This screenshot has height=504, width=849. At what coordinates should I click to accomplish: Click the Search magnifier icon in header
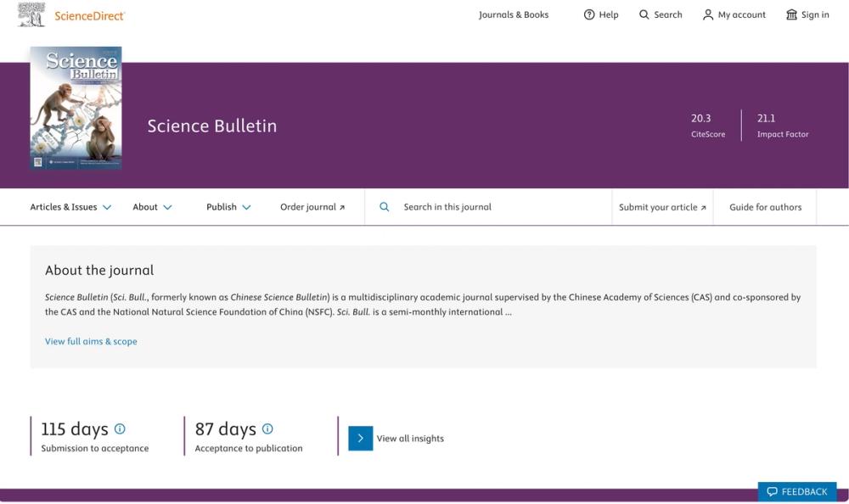[644, 14]
